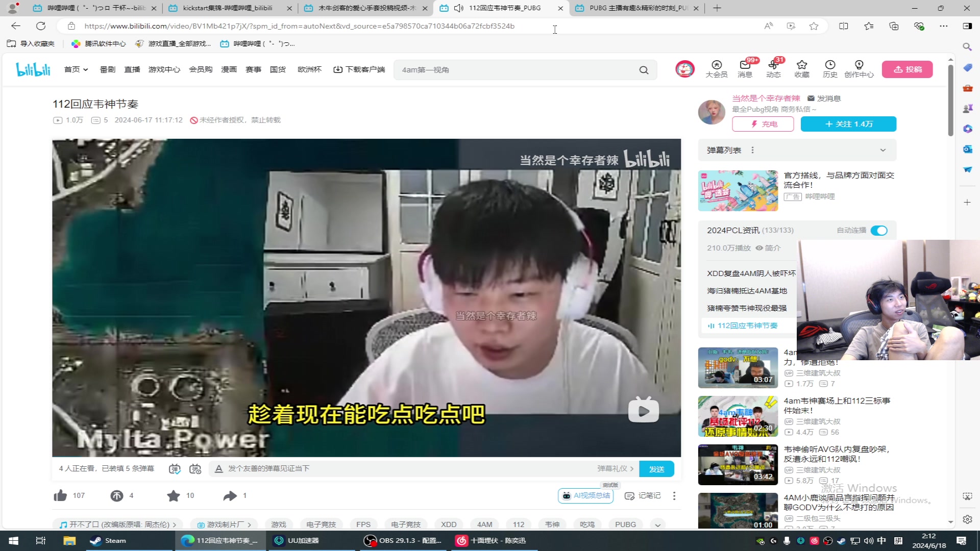The height and width of the screenshot is (551, 980).
Task: Click the 关注 follow button
Action: coord(848,124)
